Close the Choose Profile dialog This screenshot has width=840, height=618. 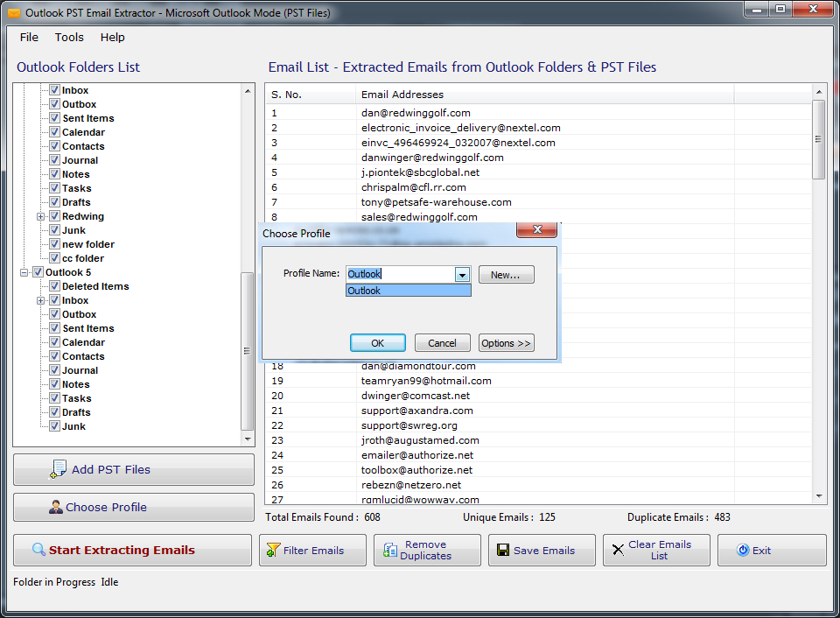pos(536,229)
